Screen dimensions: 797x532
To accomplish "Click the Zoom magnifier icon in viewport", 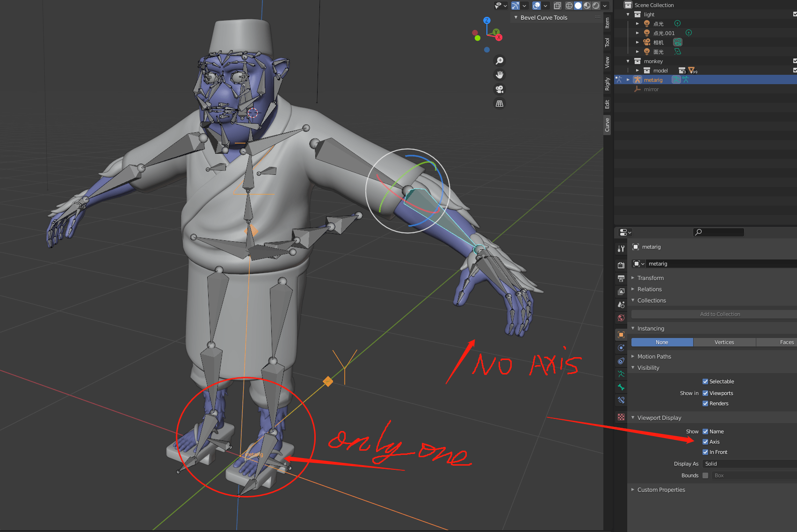I will (500, 60).
